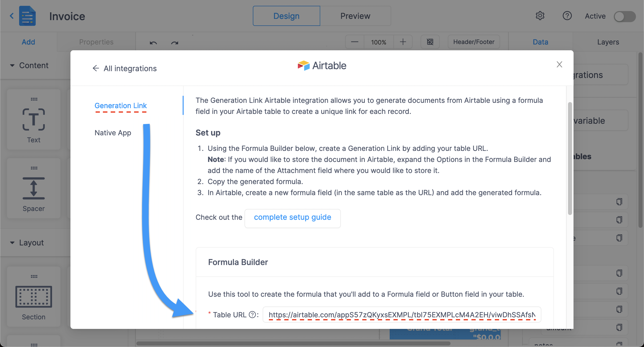Click the back chevron beside Invoice
Screen dimensions: 644x347
pyautogui.click(x=12, y=16)
